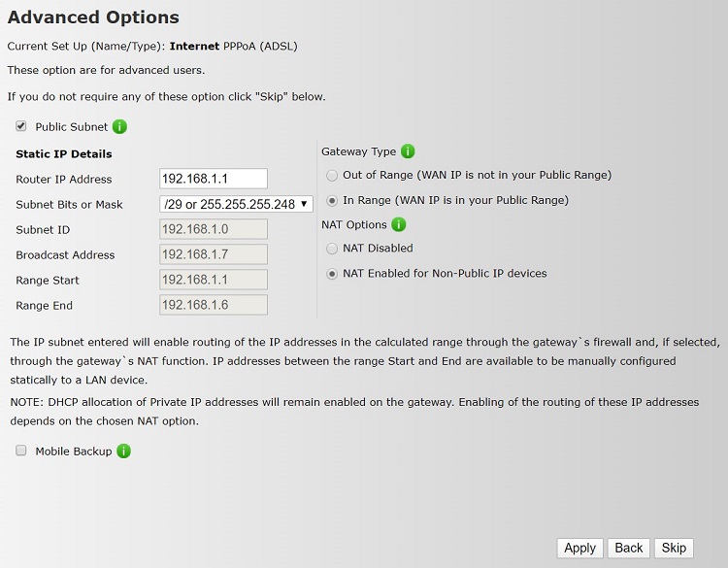Screen dimensions: 728x568
Task: Choose NAT Disabled option
Action: click(333, 249)
